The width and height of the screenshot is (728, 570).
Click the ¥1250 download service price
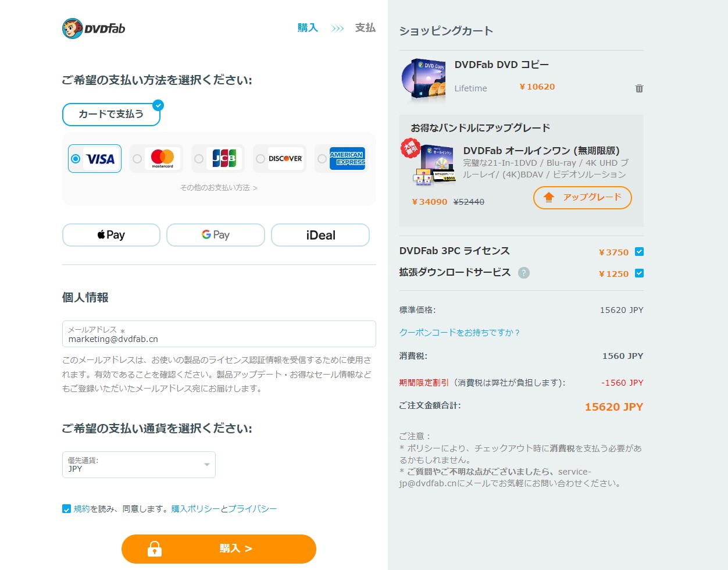(x=613, y=274)
